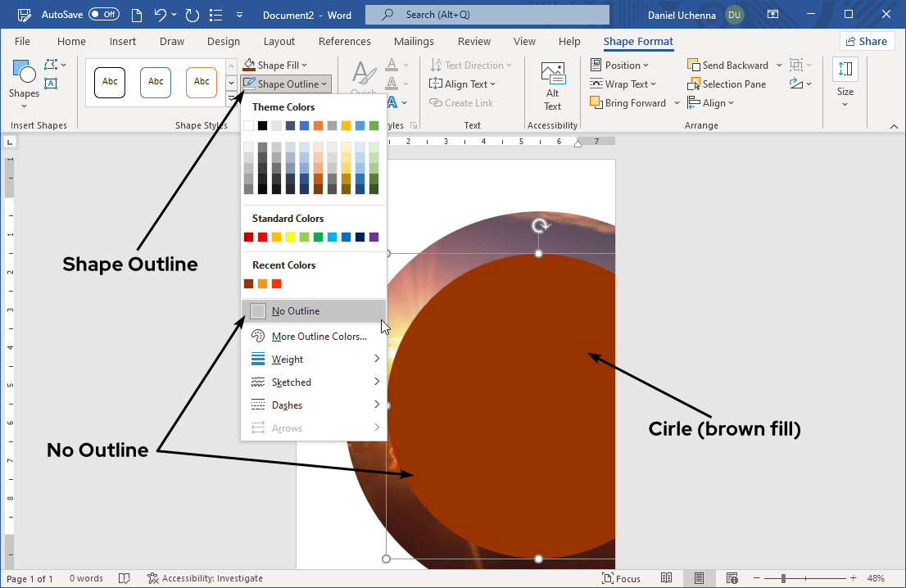Image resolution: width=906 pixels, height=588 pixels.
Task: Open Accessibility: Investigate in status bar
Action: click(205, 578)
